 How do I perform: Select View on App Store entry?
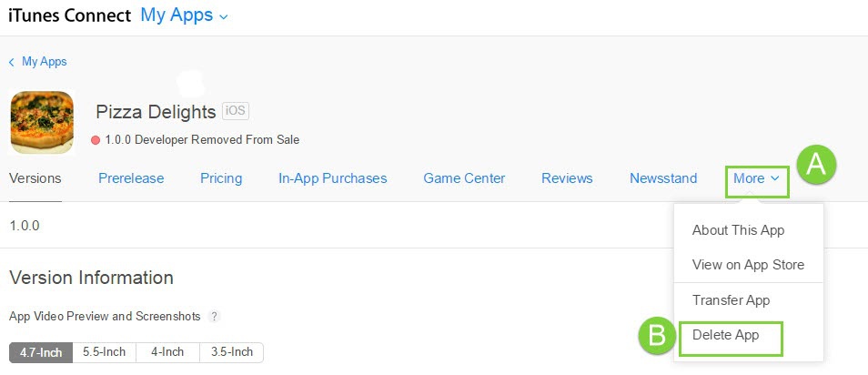(x=748, y=265)
